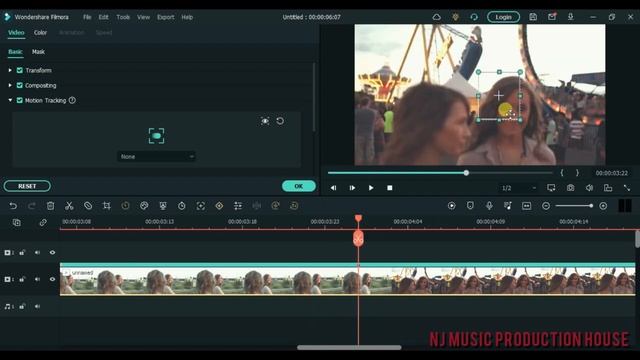Open the Help menu
This screenshot has height=360, width=640.
point(187,17)
